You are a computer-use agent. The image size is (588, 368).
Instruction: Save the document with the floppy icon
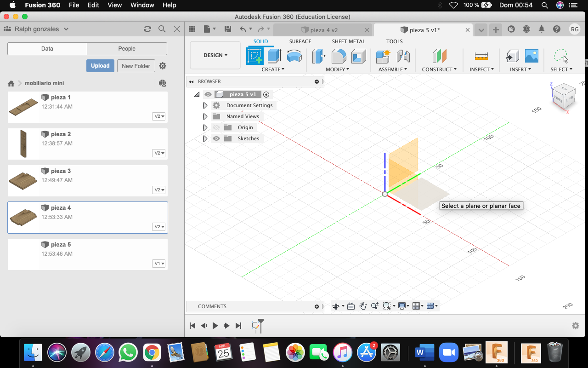pos(227,29)
